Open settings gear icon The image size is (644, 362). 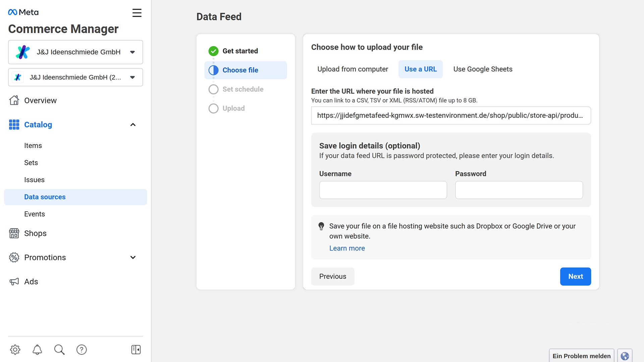point(15,350)
